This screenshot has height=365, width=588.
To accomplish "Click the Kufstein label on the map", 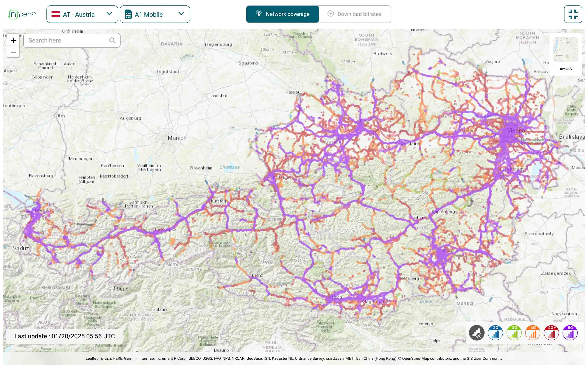I will click(x=219, y=201).
